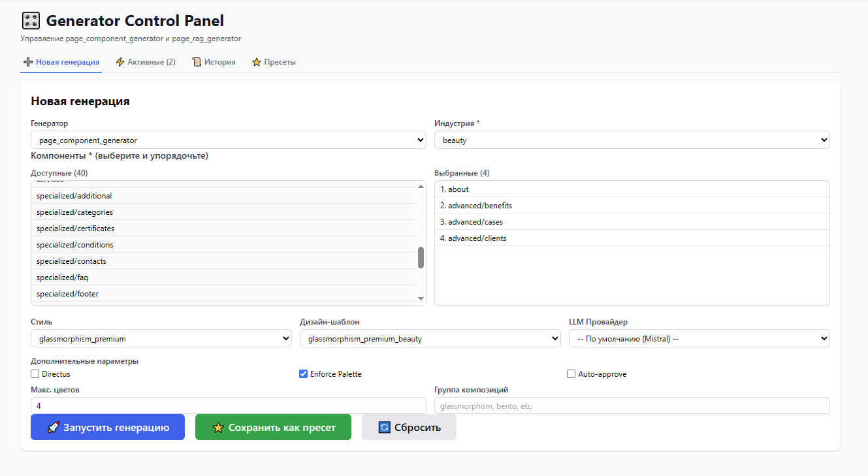868x476 pixels.
Task: Click the refresh icon on the Сбросить button
Action: pos(385,428)
